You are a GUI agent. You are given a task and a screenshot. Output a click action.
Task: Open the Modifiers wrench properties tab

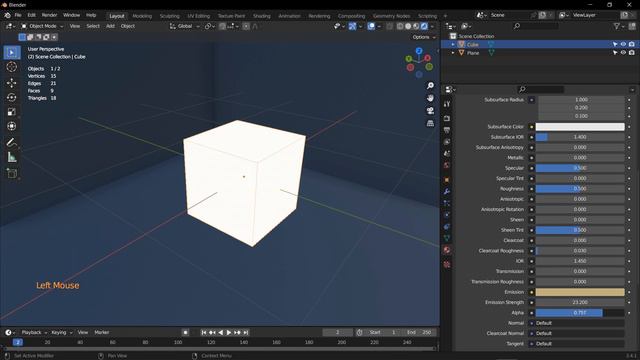pos(447,191)
